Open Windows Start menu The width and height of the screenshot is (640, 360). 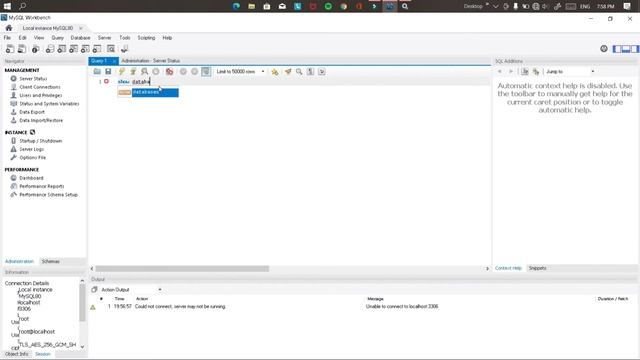click(7, 6)
